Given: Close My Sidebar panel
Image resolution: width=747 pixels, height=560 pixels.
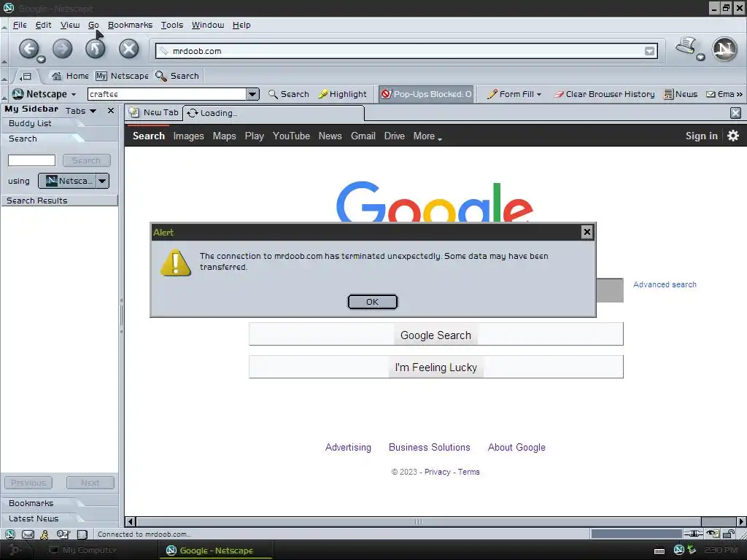Looking at the screenshot, I should [111, 111].
